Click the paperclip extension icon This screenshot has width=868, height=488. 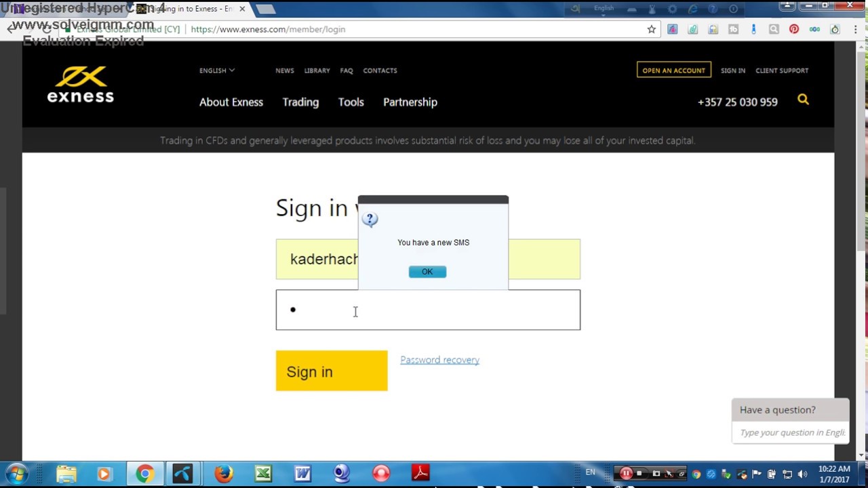pyautogui.click(x=692, y=29)
